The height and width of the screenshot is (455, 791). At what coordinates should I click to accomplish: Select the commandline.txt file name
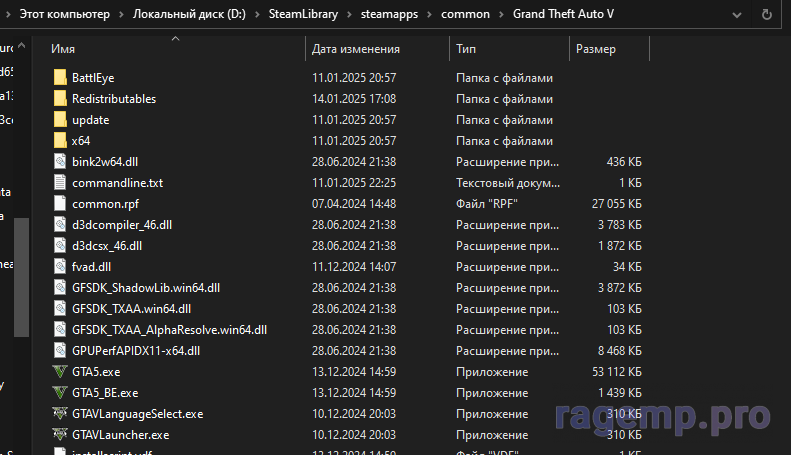(x=118, y=183)
